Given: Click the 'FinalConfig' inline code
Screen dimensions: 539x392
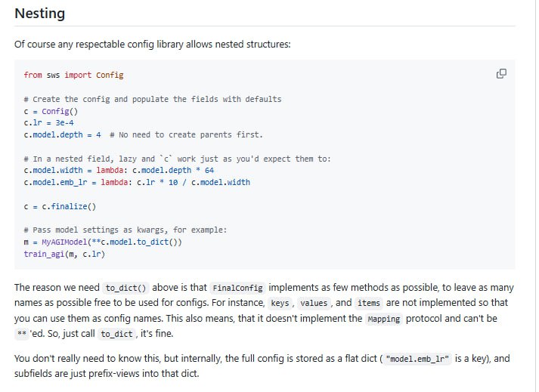Looking at the screenshot, I should (237, 288).
